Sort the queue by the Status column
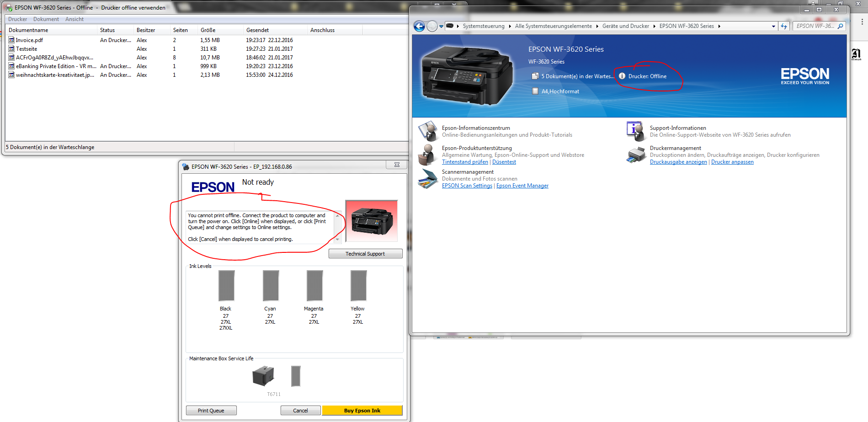 115,30
